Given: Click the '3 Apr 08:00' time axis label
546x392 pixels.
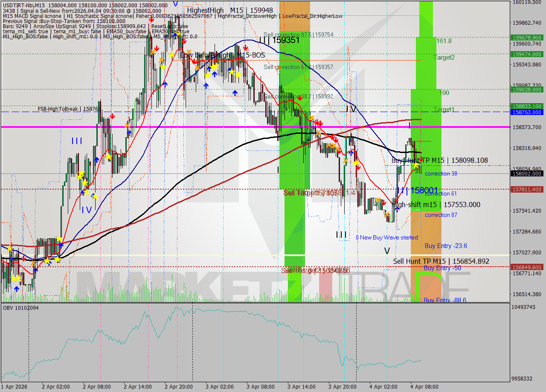Looking at the screenshot, I should click(x=260, y=387).
